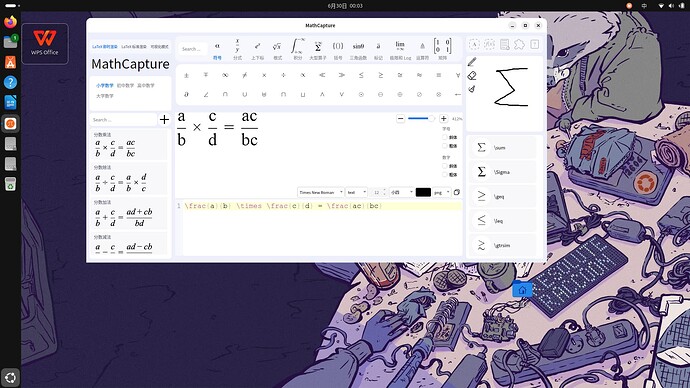Click the dashed-box f(x) formula capture icon
Screen dimensions: 690x388
pyautogui.click(x=489, y=44)
